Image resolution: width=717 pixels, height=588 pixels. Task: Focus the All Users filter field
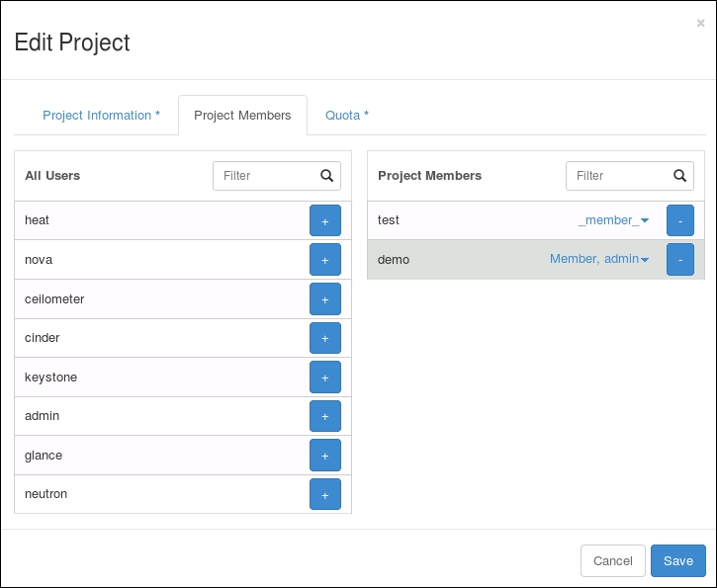pos(265,176)
